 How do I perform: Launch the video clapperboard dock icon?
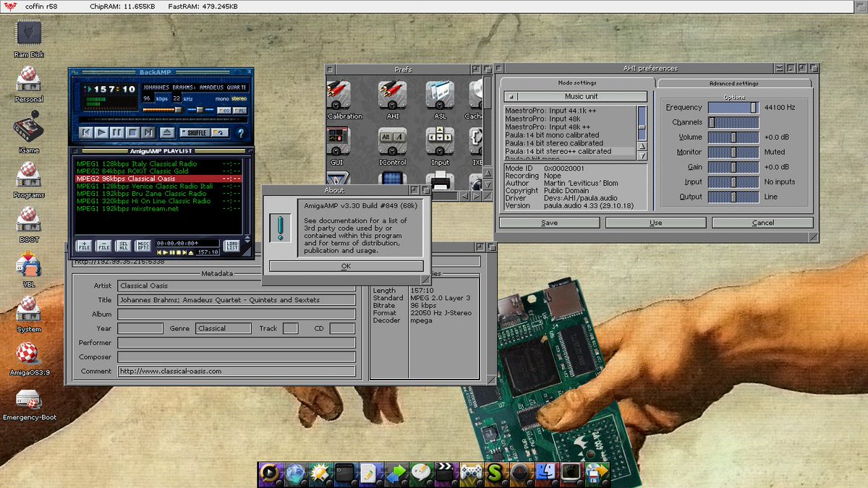[x=446, y=473]
